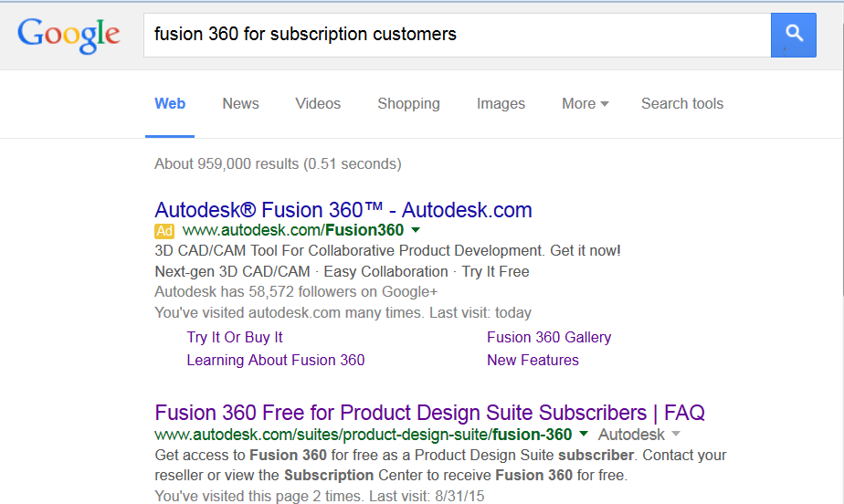844x504 pixels.
Task: Open the gray arrow beside the Autodesk label
Action: pos(676,434)
